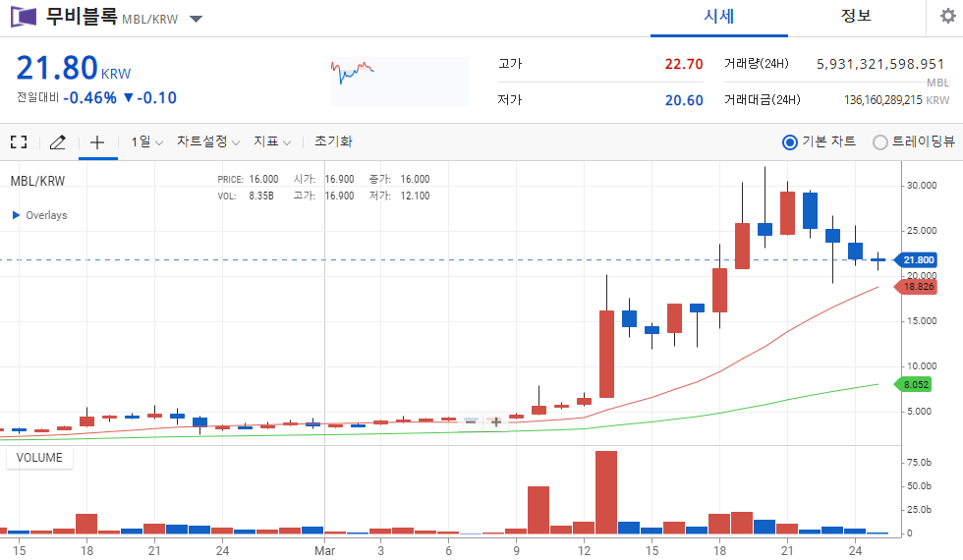Click the 21.800 current price tag

tap(916, 259)
